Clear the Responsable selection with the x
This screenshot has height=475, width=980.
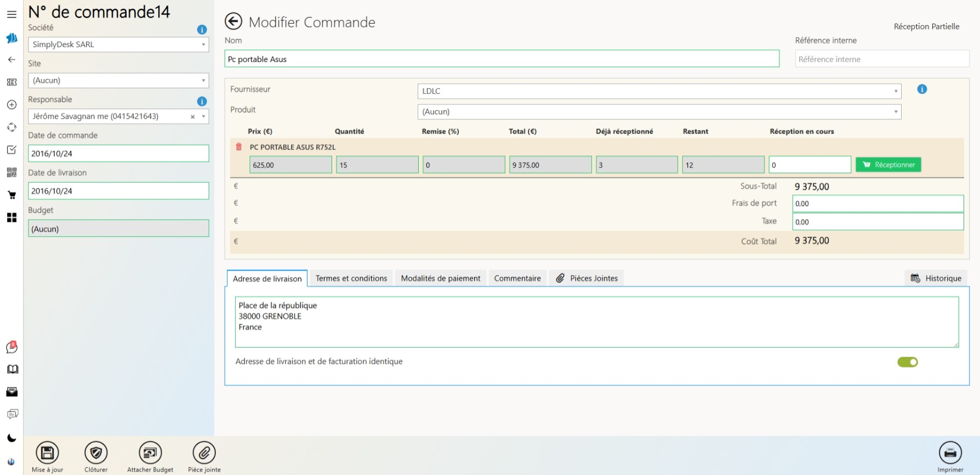[192, 117]
